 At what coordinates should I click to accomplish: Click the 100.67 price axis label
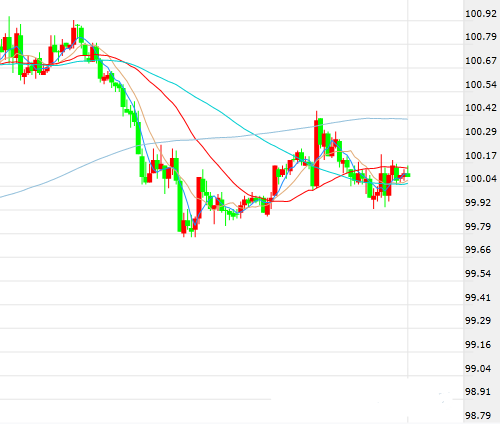point(481,61)
